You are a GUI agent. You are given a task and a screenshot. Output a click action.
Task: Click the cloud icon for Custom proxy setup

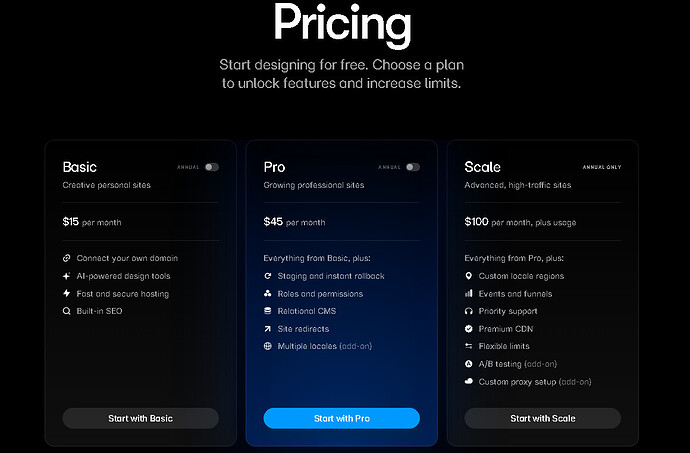[x=469, y=382]
